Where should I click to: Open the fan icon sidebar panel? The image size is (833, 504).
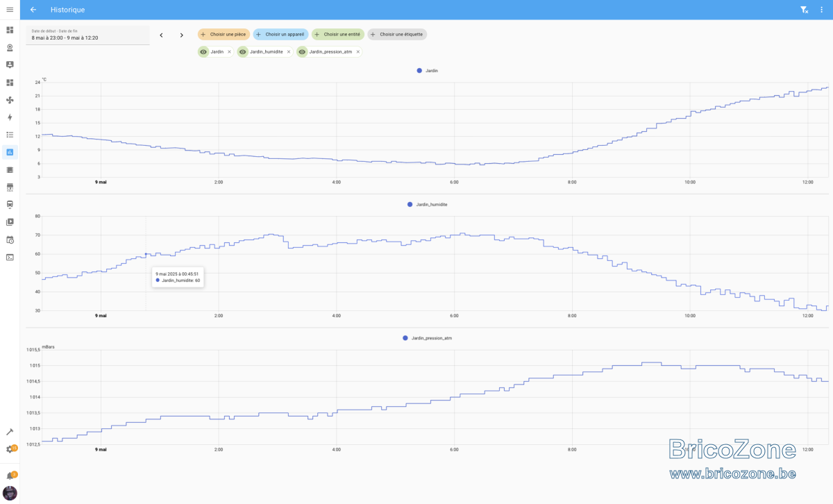pos(10,100)
